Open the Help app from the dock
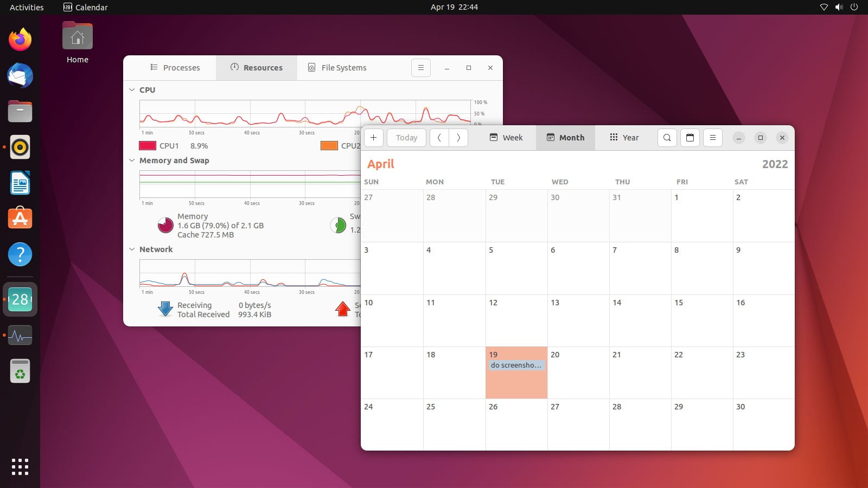 point(20,254)
